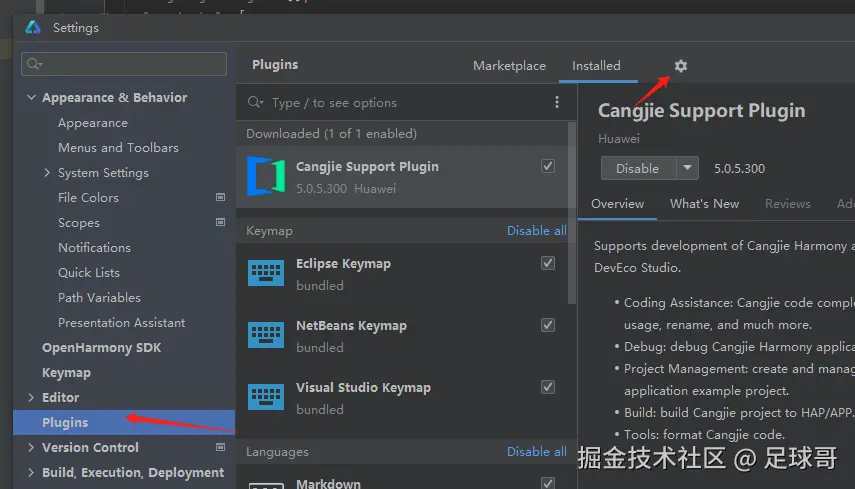
Task: Open the plugin list kebab options menu
Action: pos(557,102)
